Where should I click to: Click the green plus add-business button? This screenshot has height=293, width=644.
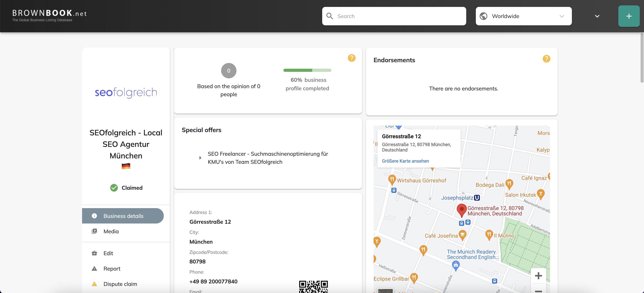629,16
